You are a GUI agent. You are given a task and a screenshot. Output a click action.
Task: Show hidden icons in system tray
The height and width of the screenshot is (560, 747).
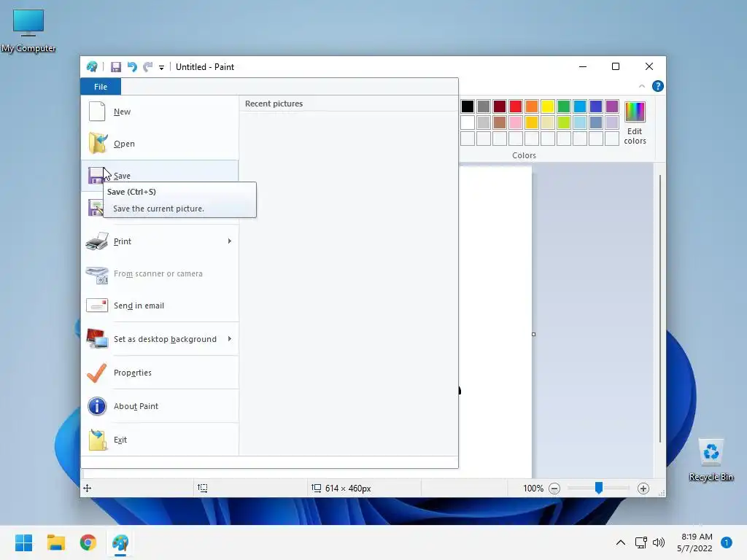click(x=621, y=542)
